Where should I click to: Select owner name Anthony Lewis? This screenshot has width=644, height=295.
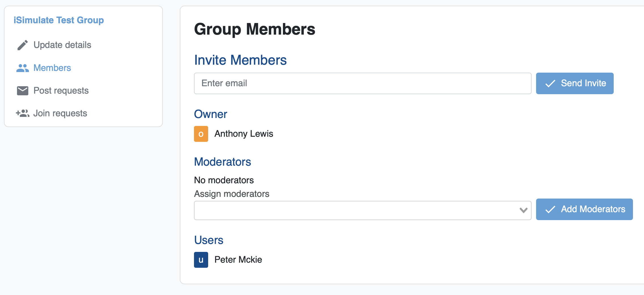pos(244,134)
